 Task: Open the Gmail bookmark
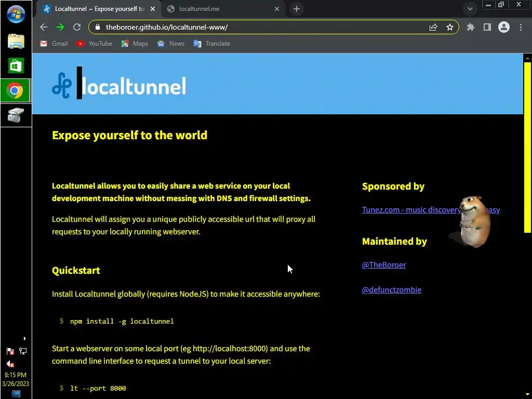[x=54, y=44]
